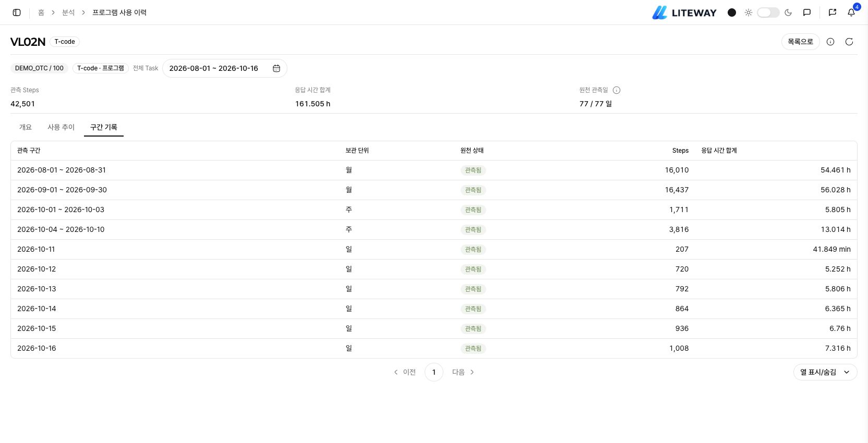
Task: Navigate to 홈 breadcrumb
Action: 41,13
